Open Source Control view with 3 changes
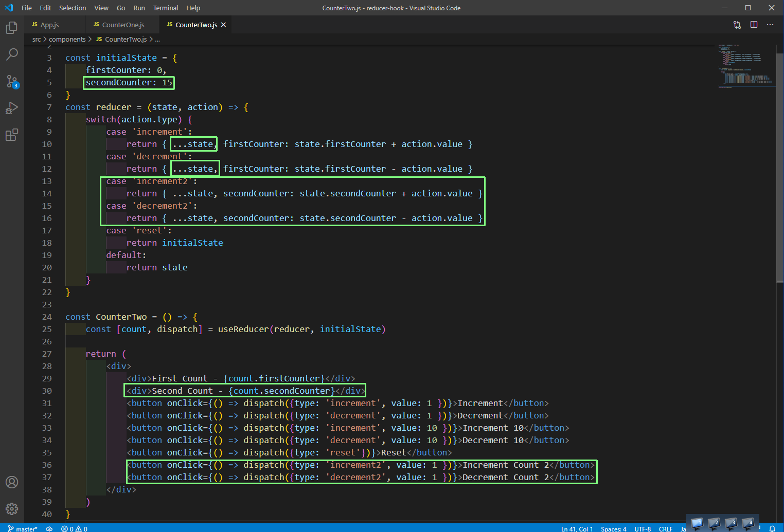 pyautogui.click(x=12, y=81)
